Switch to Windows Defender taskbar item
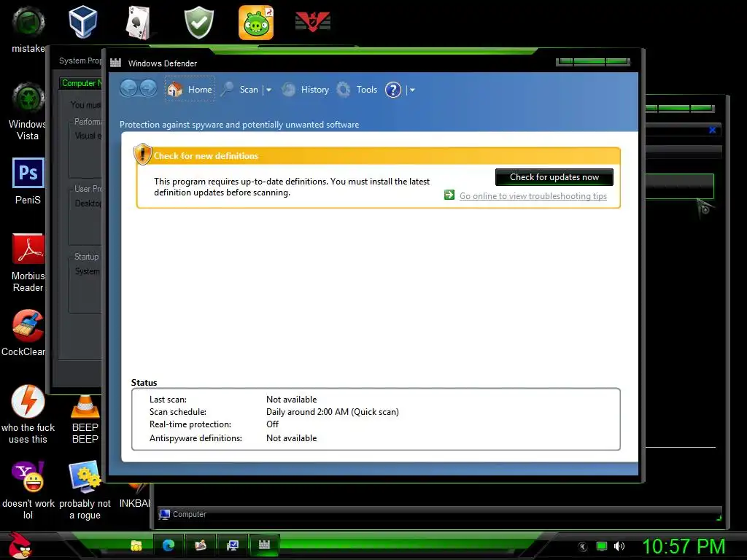The height and width of the screenshot is (560, 747). pyautogui.click(x=264, y=545)
